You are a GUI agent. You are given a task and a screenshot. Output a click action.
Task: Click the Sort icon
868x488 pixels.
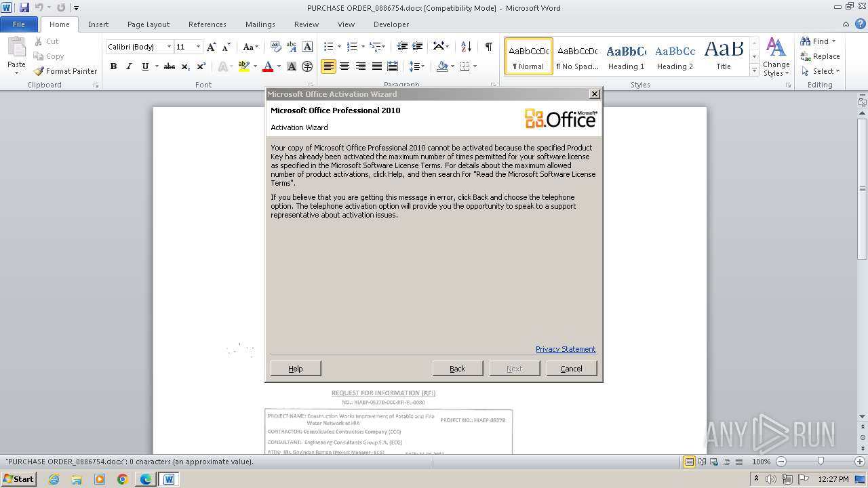[x=466, y=47]
